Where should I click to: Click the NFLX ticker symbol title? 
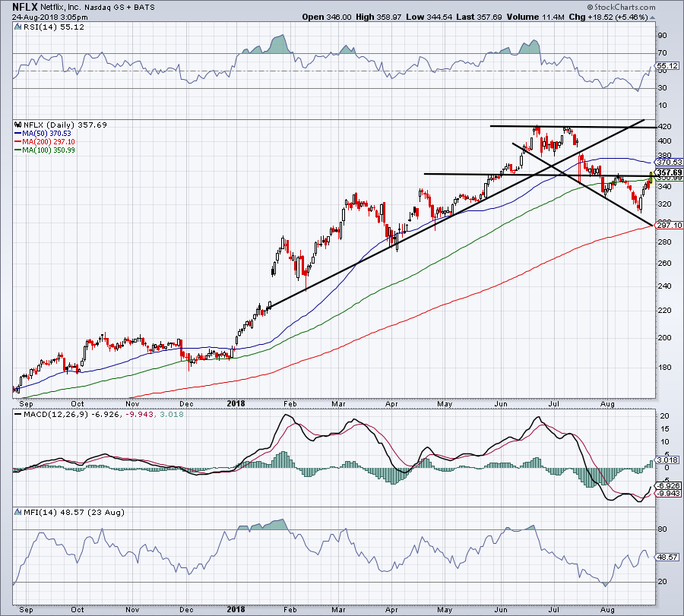(x=25, y=7)
